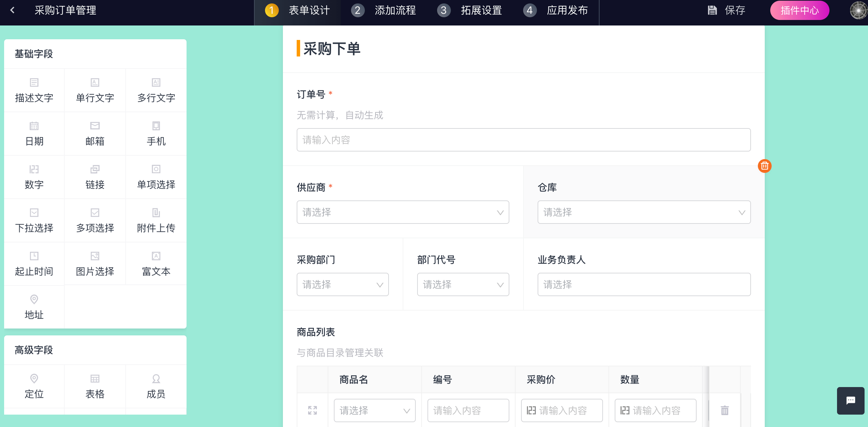This screenshot has height=427, width=868.
Task: Open the 插件中心 button
Action: 800,10
